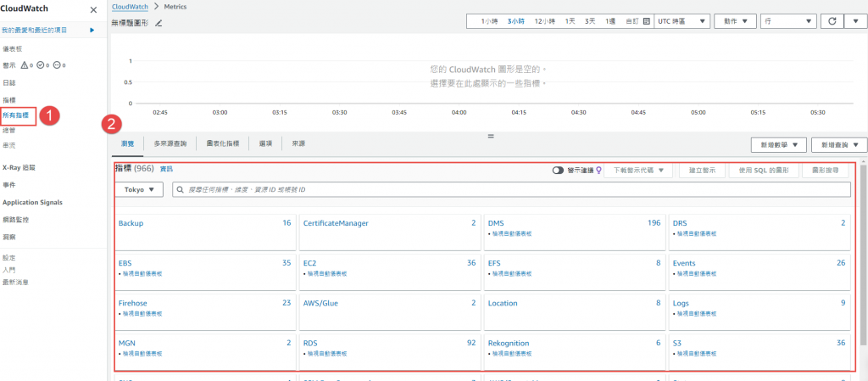The width and height of the screenshot is (868, 381).
Task: Open the RDS metrics namespace
Action: (x=310, y=343)
